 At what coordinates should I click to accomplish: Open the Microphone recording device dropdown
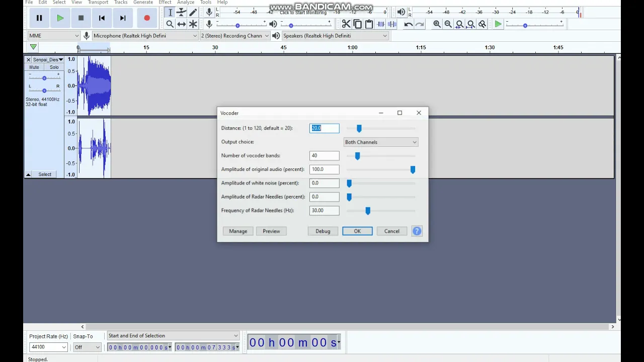coord(145,36)
